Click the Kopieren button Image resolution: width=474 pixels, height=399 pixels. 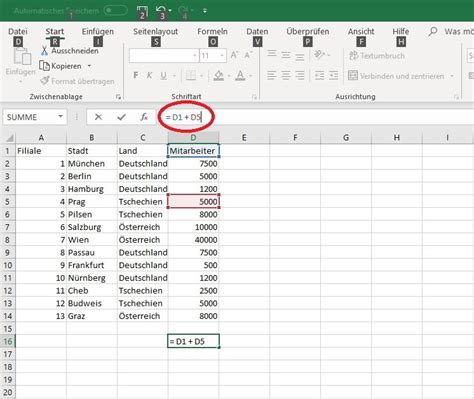tap(61, 66)
